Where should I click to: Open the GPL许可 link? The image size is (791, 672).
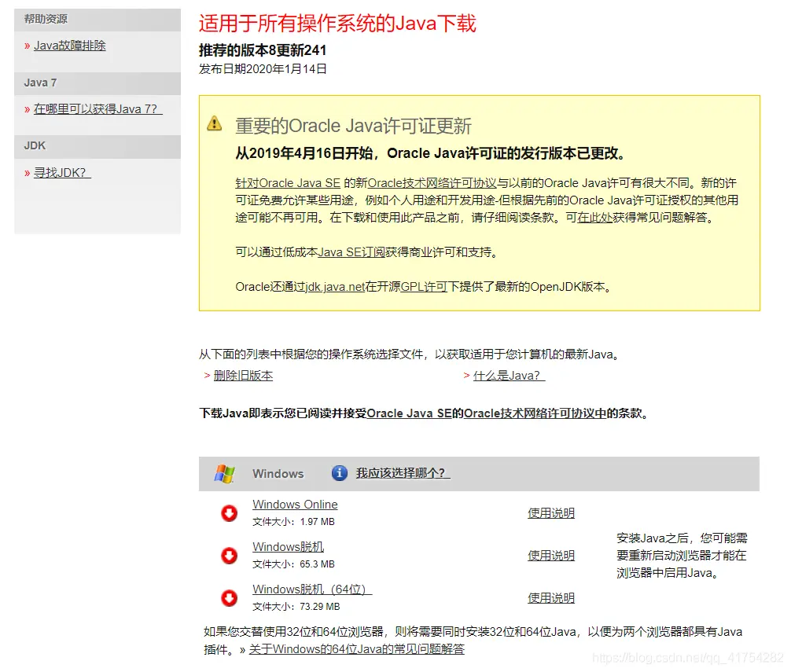424,287
